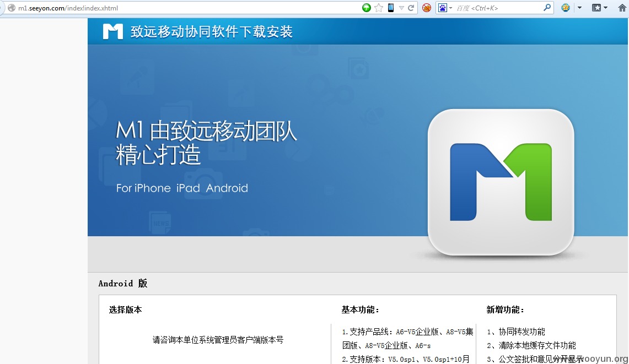Image resolution: width=629 pixels, height=364 pixels.
Task: Click the Android 版 section heading
Action: [x=123, y=284]
